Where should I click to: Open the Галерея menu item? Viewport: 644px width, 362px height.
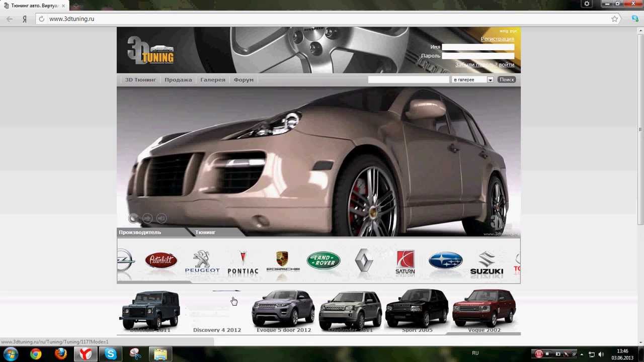tap(213, 80)
